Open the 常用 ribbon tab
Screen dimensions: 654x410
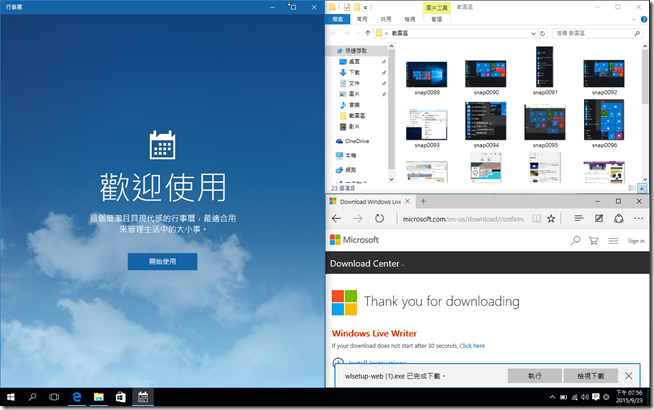[362, 19]
